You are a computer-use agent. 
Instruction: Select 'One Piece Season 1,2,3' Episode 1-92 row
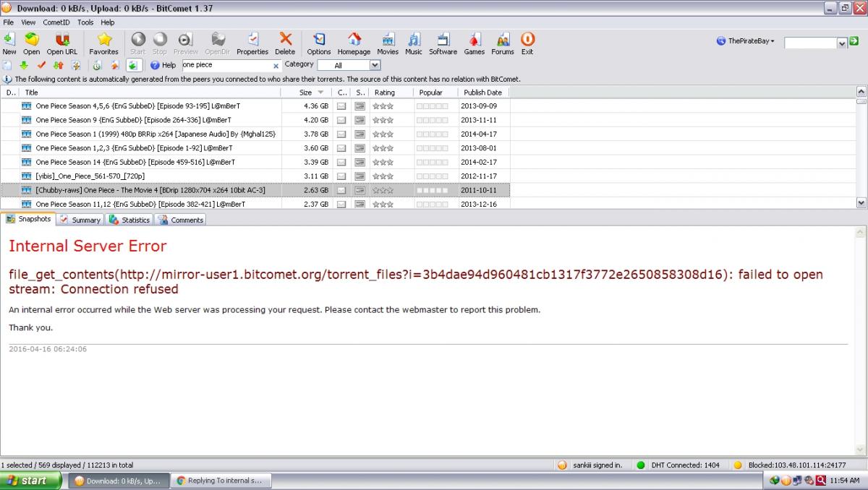point(255,148)
